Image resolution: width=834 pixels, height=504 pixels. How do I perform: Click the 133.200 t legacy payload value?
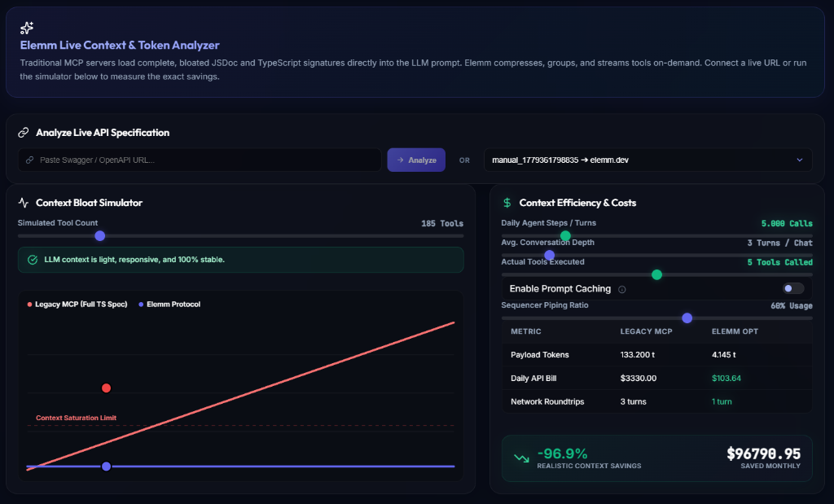(637, 355)
